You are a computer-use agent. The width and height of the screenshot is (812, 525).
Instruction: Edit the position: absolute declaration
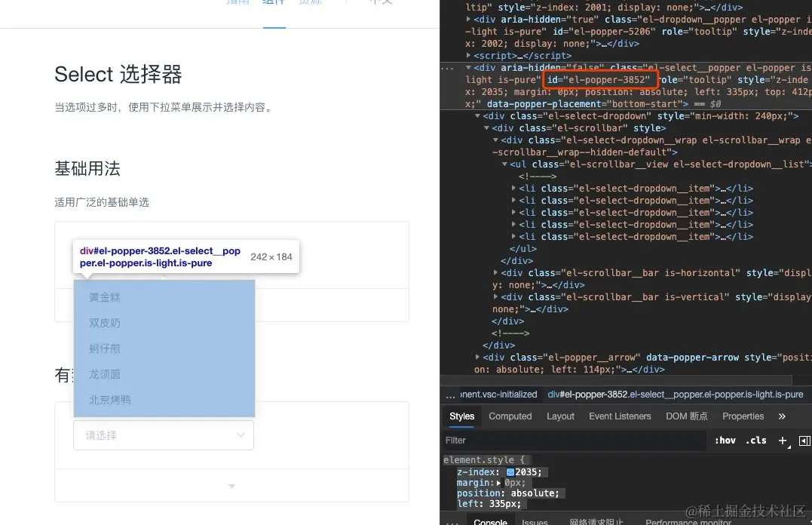[508, 493]
